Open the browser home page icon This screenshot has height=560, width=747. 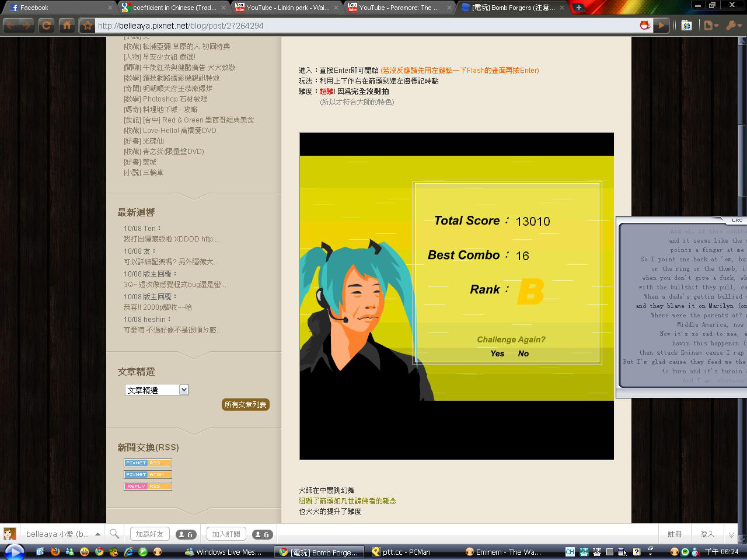67,26
